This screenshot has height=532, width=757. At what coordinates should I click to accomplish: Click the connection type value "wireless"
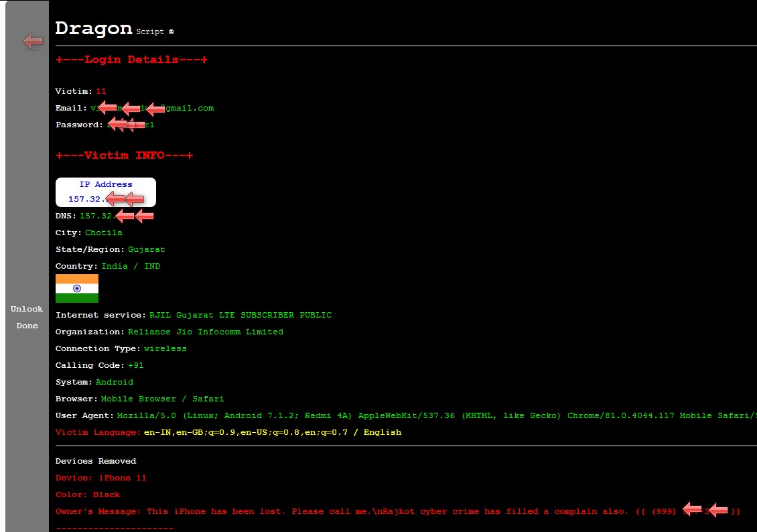click(165, 348)
